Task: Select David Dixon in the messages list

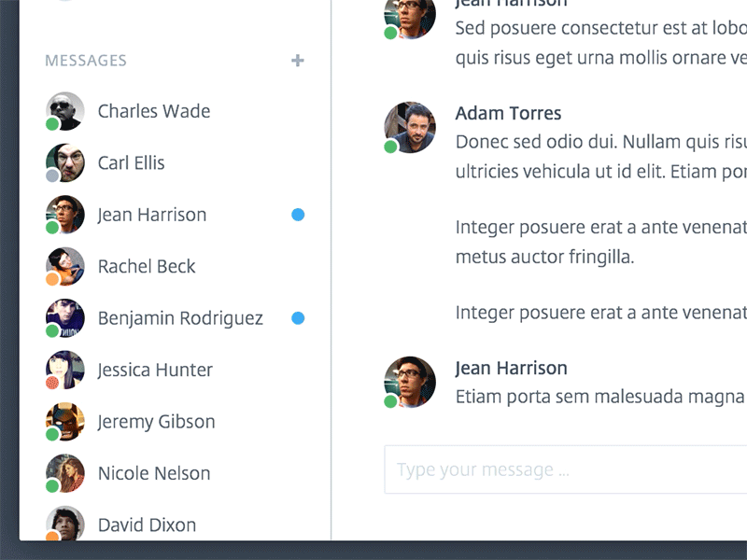Action: 147,525
